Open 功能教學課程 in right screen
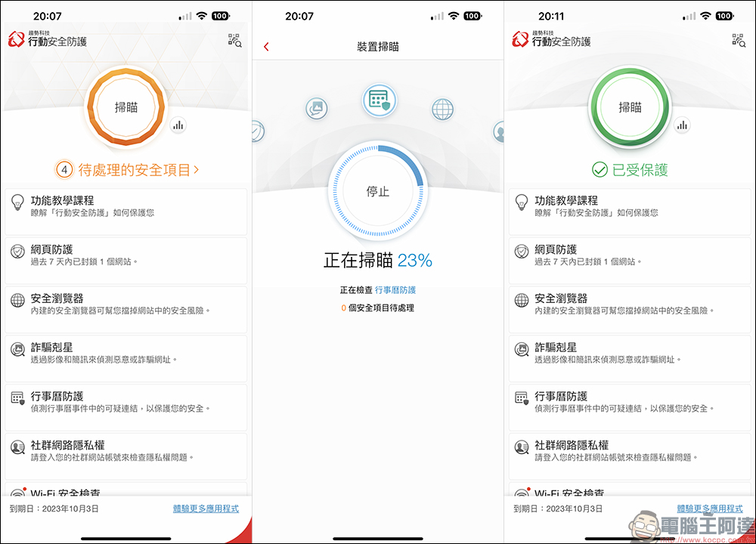 630,212
